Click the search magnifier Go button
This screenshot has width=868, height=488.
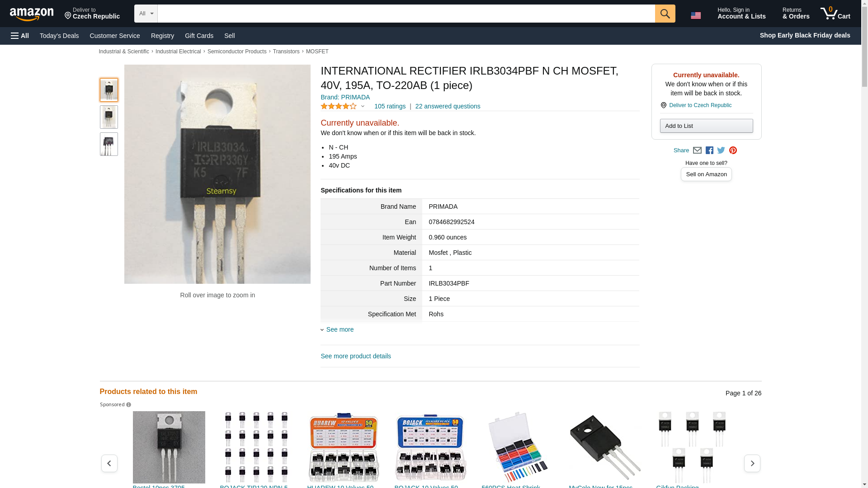coord(665,14)
